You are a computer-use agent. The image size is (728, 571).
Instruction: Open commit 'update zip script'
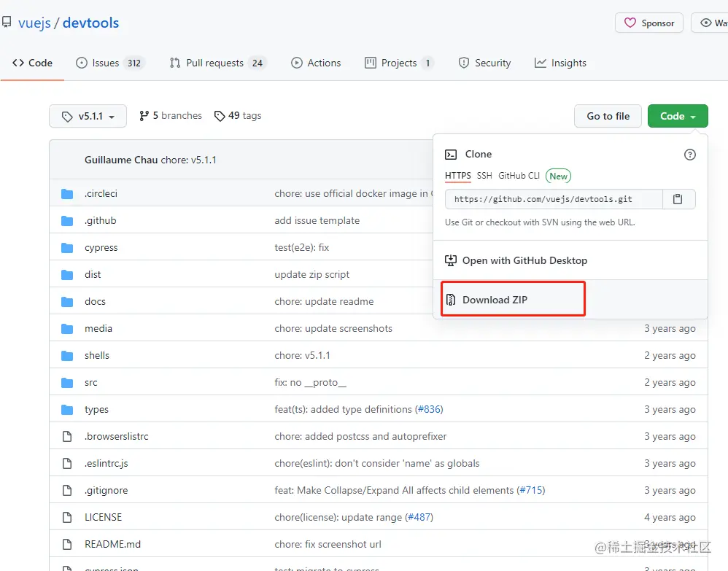click(x=312, y=274)
